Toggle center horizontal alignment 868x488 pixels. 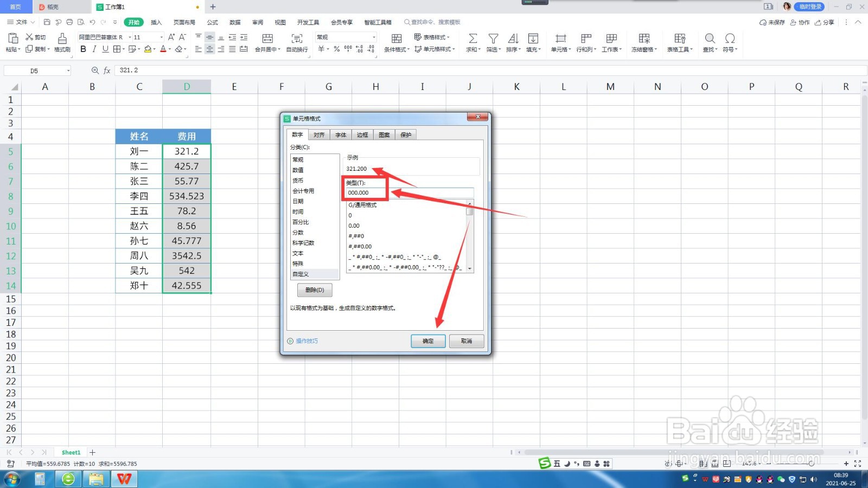coord(209,49)
